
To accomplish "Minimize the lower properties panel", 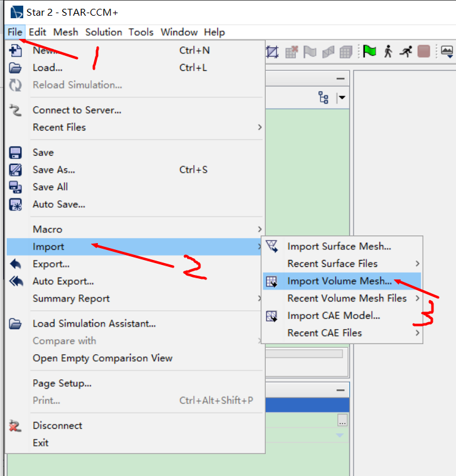I will click(x=340, y=390).
